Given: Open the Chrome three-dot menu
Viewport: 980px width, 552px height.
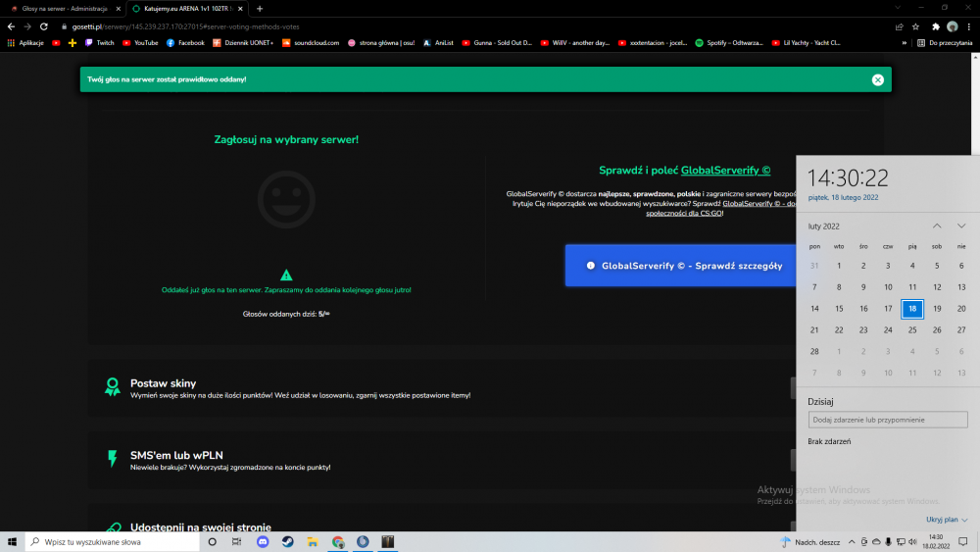Looking at the screenshot, I should click(969, 26).
